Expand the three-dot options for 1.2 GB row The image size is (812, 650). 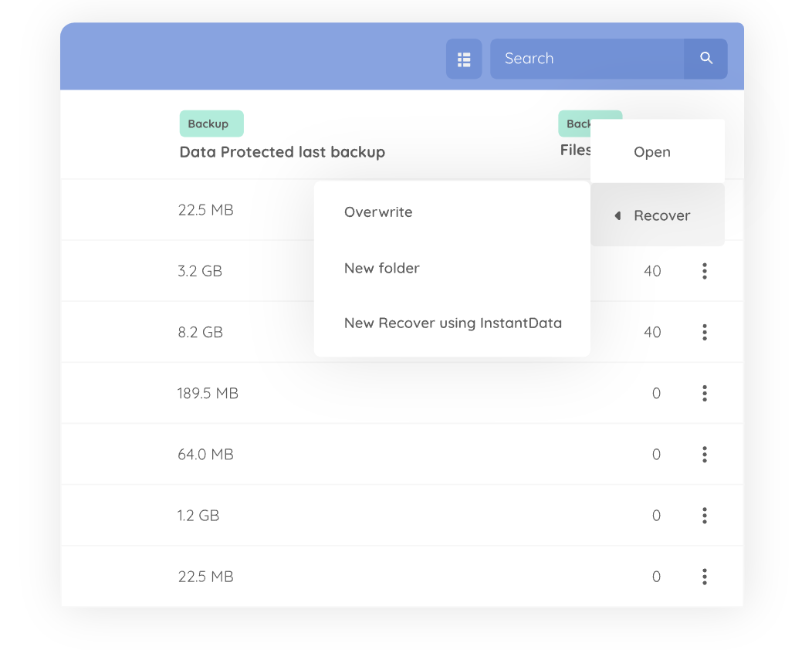click(704, 516)
